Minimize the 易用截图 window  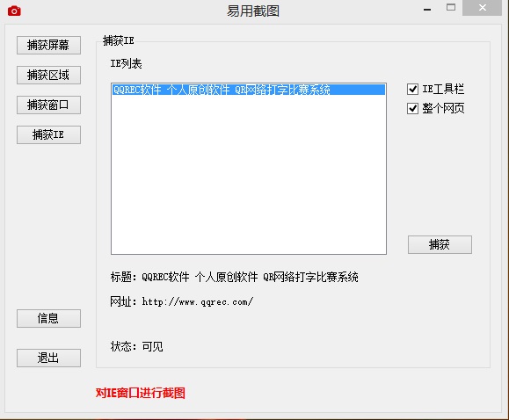click(427, 10)
